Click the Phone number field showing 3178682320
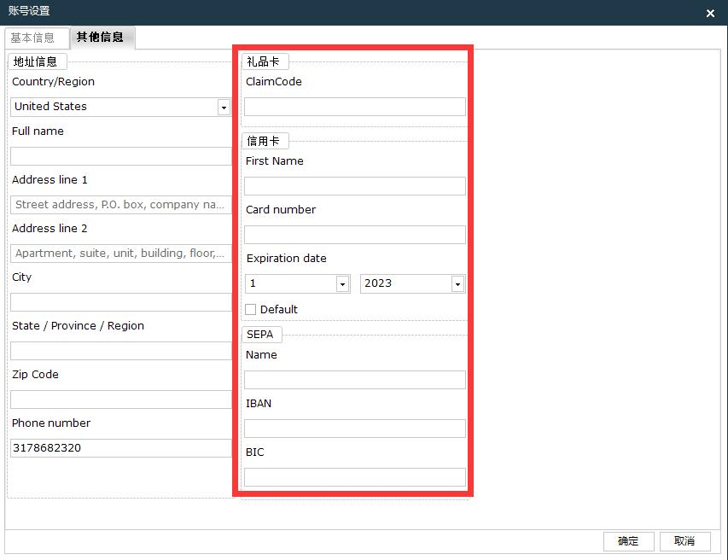Viewport: 728px width, 560px height. [x=119, y=447]
